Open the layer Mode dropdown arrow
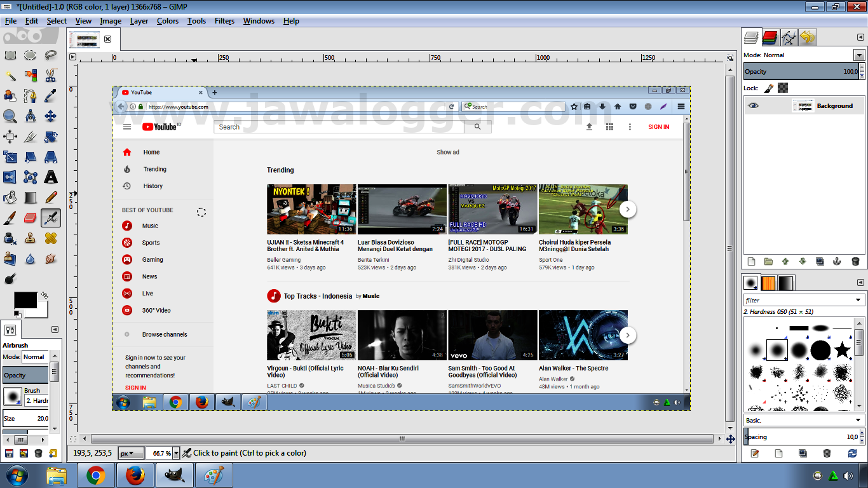Screen dimensions: 868x488 [859, 55]
